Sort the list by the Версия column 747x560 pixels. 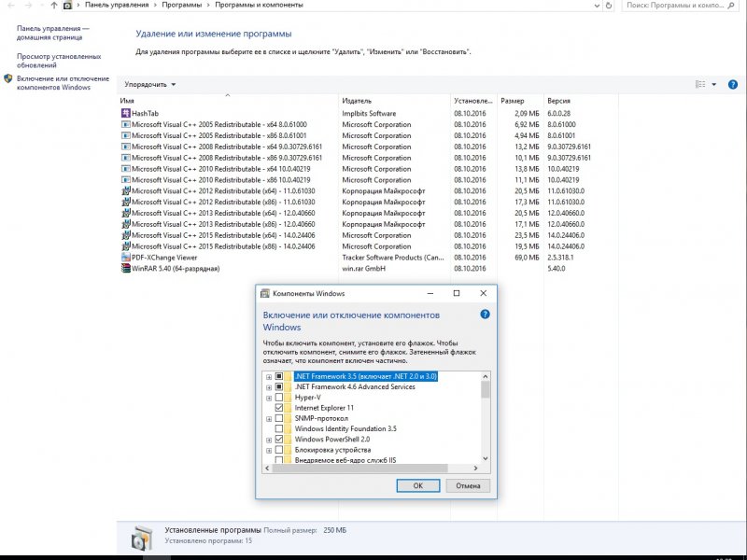(581, 101)
